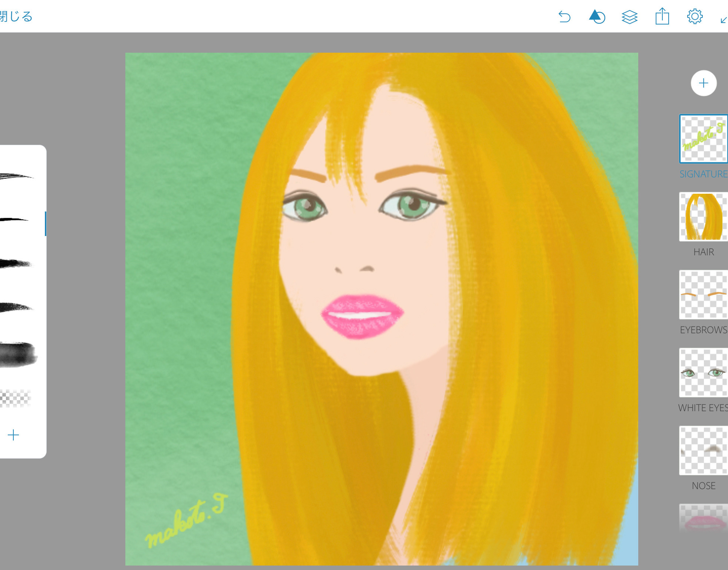Tap 閉じる to close the document
This screenshot has width=728, height=570.
click(x=16, y=17)
